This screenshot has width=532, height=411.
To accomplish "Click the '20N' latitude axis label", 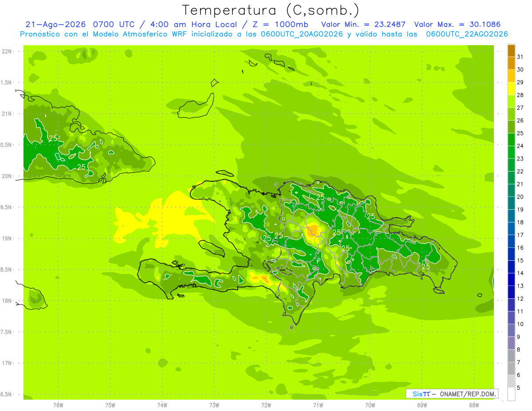I will tap(7, 176).
